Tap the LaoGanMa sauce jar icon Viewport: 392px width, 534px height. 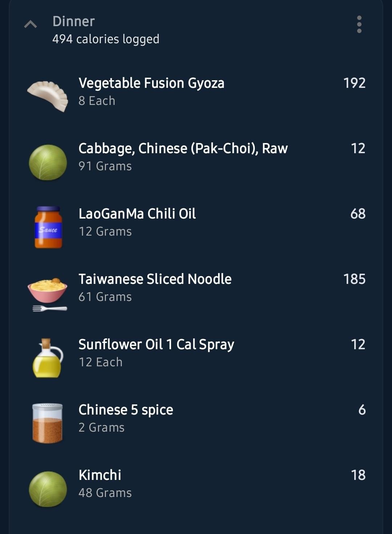click(x=48, y=227)
